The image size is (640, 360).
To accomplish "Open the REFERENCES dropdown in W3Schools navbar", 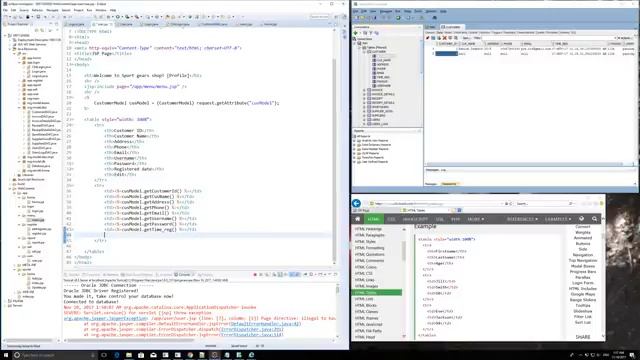I will 522,219.
